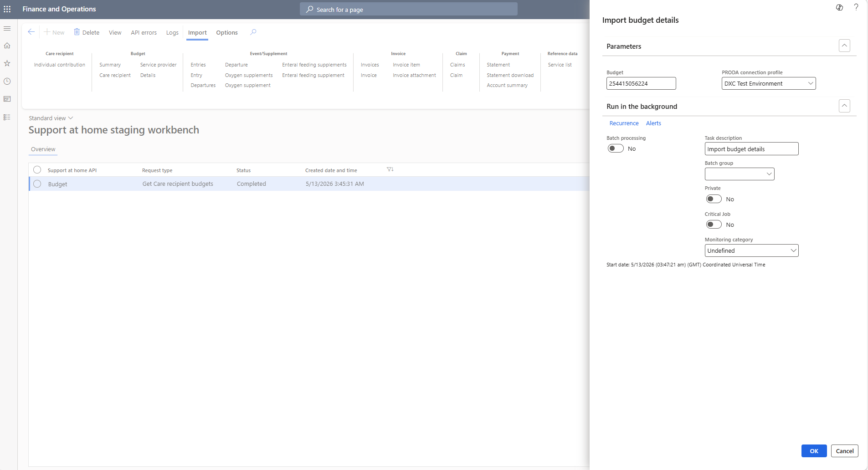Click Invoice attachment import
Screen dimensions: 868x470
tap(414, 75)
